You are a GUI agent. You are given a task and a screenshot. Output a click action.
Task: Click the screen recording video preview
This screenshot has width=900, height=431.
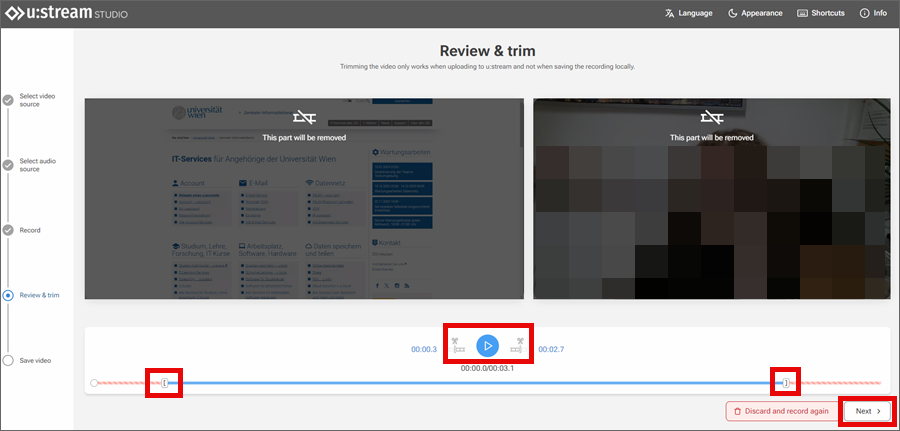pyautogui.click(x=303, y=199)
